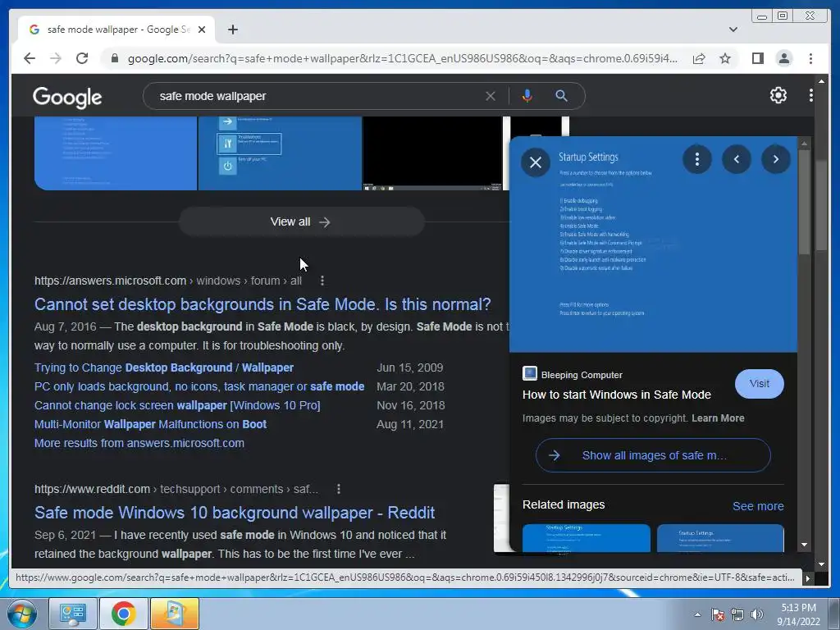Open options for answers.microsoft.com result
The height and width of the screenshot is (630, 840).
(x=322, y=281)
